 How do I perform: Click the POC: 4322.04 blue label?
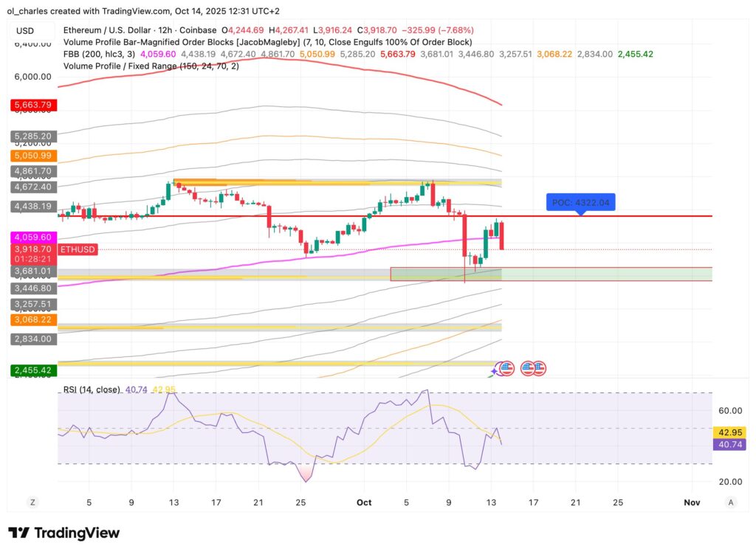pyautogui.click(x=580, y=201)
